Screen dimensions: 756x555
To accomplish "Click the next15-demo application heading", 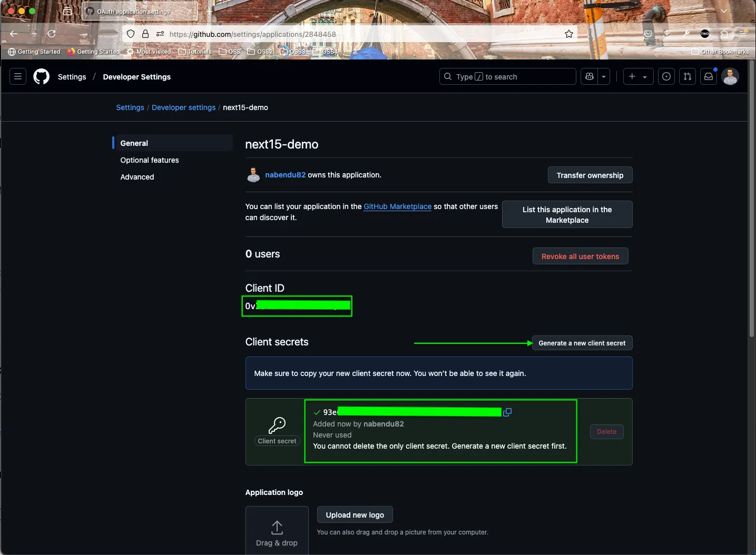I will pyautogui.click(x=282, y=144).
